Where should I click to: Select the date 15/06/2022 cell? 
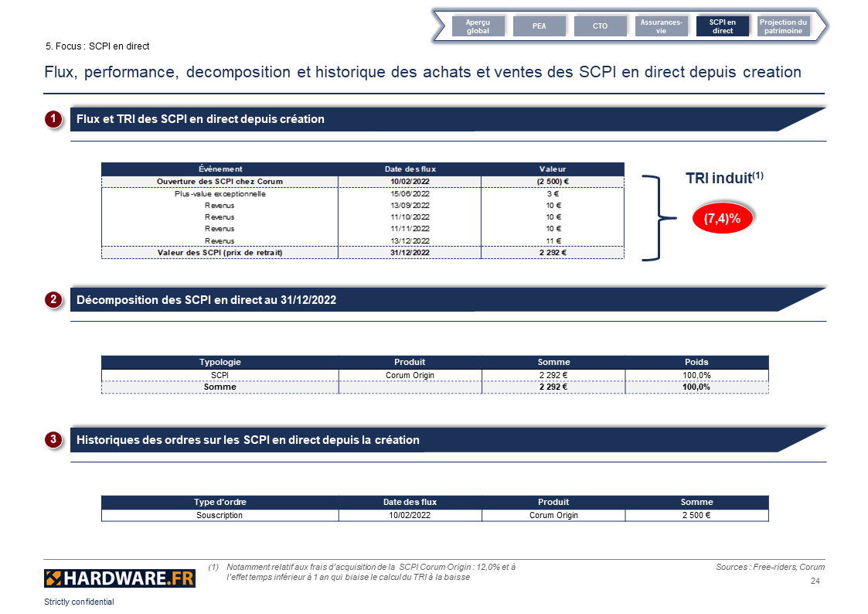coord(410,194)
